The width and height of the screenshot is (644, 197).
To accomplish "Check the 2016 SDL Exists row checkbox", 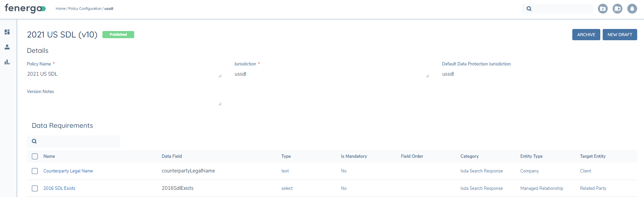I will click(35, 188).
